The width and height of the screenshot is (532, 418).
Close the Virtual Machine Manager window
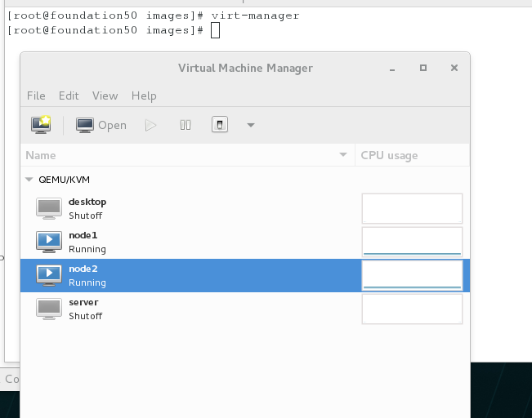pos(454,68)
